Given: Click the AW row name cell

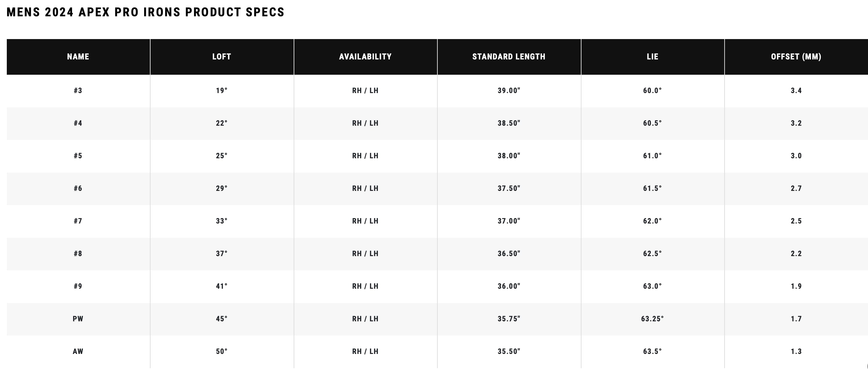Looking at the screenshot, I should pos(78,352).
